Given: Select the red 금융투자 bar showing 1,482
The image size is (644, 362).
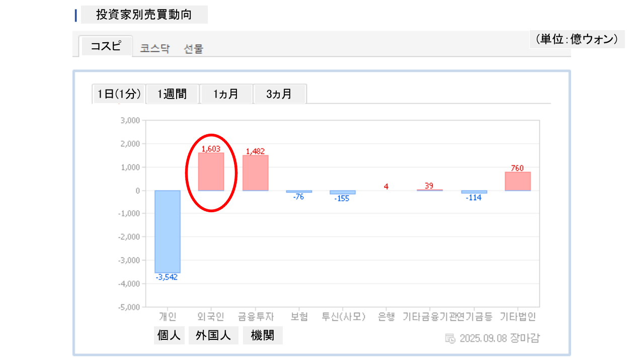Looking at the screenshot, I should pos(256,173).
